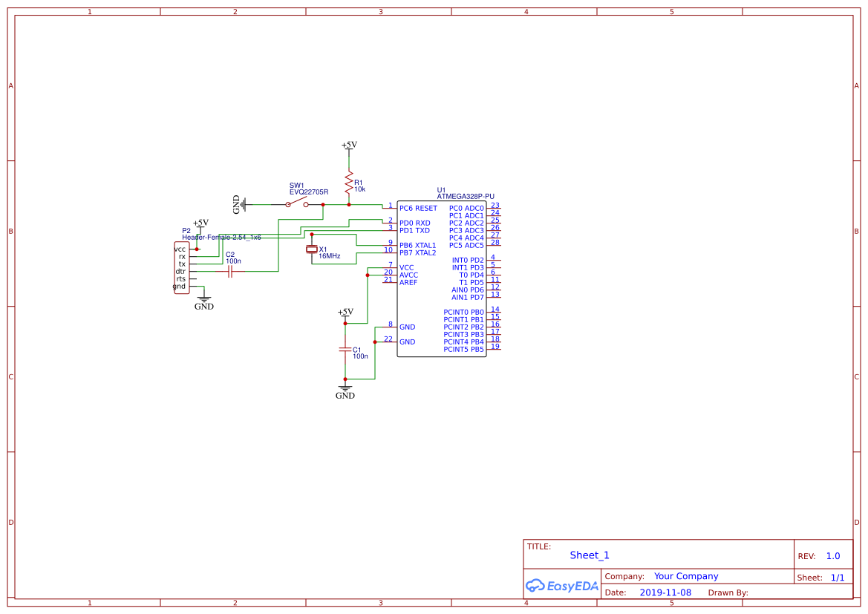Click the C1 100n capacitor symbol

pyautogui.click(x=345, y=348)
